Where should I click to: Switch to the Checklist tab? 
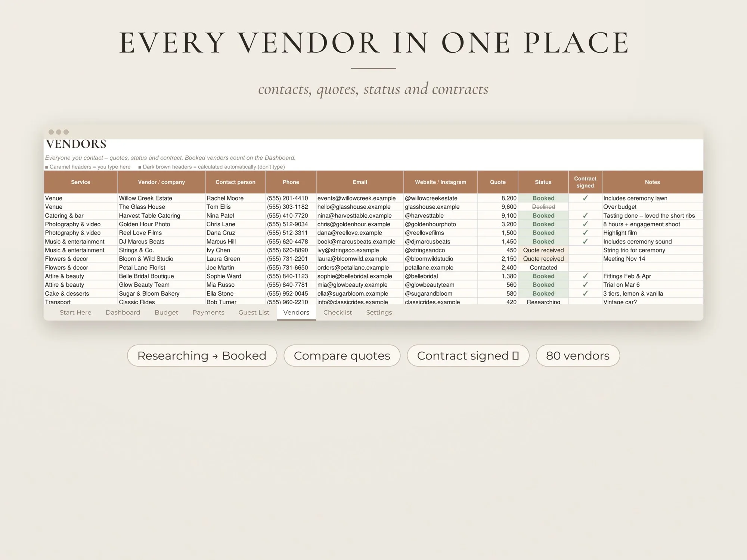[338, 312]
